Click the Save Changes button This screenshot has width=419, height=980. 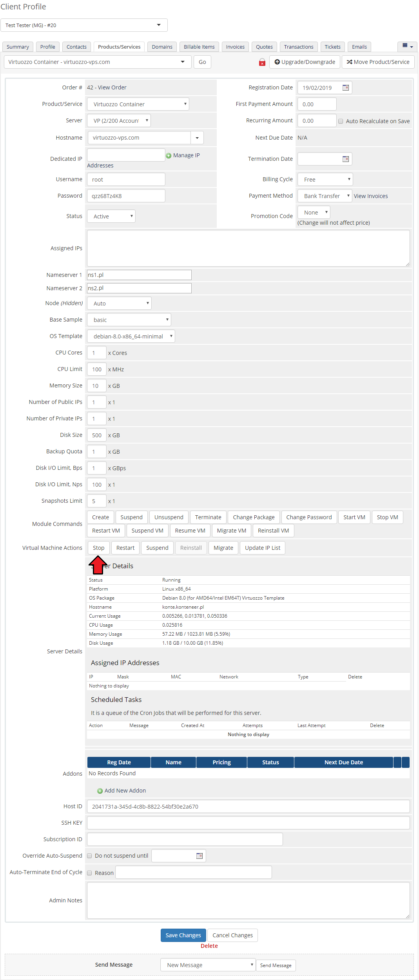coord(183,935)
